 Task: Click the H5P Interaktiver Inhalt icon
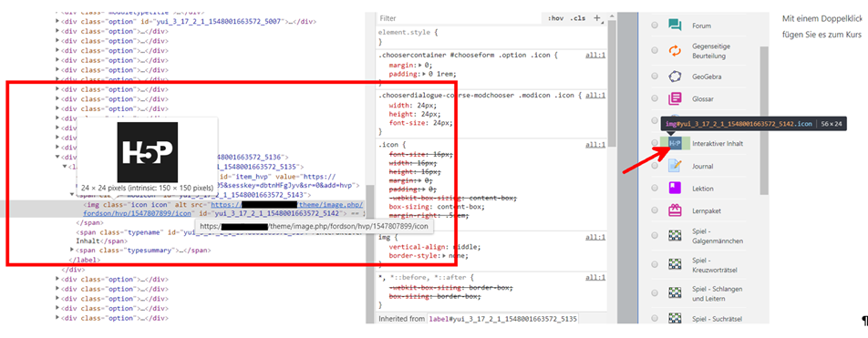coord(675,143)
